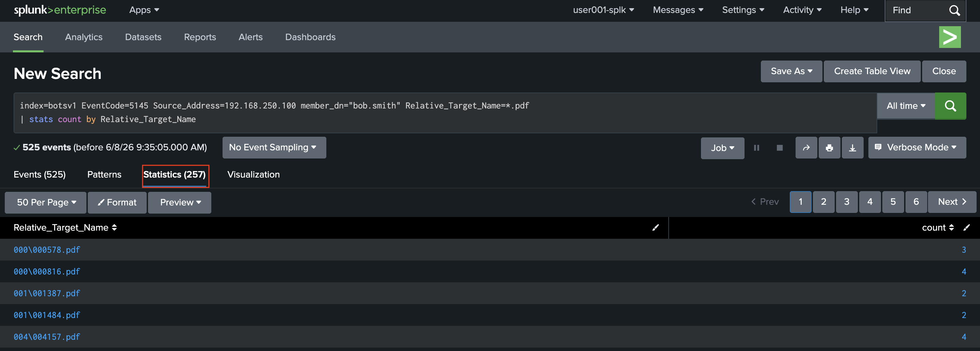Image resolution: width=980 pixels, height=351 pixels.
Task: Open No Event Sampling dropdown
Action: [274, 148]
